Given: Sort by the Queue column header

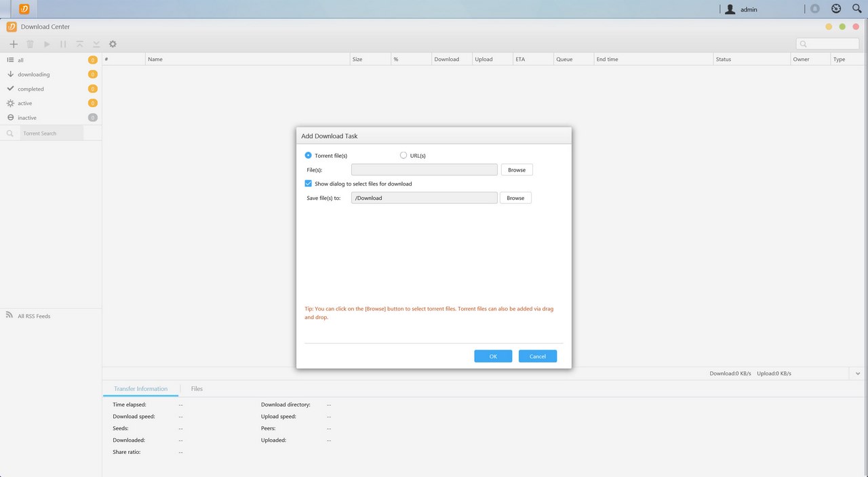Looking at the screenshot, I should (574, 59).
